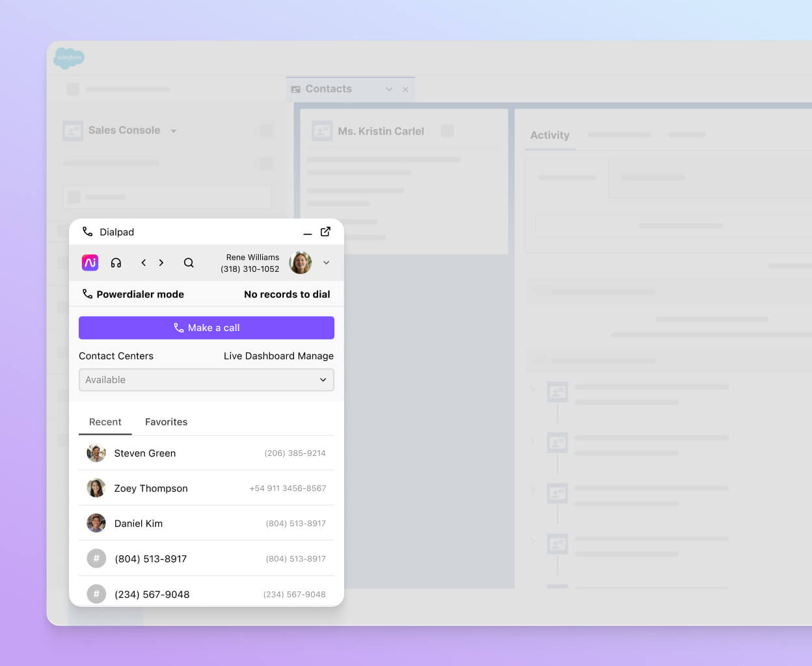Viewport: 812px width, 666px height.
Task: Click Steven Green's contact thumbnail
Action: pos(96,453)
